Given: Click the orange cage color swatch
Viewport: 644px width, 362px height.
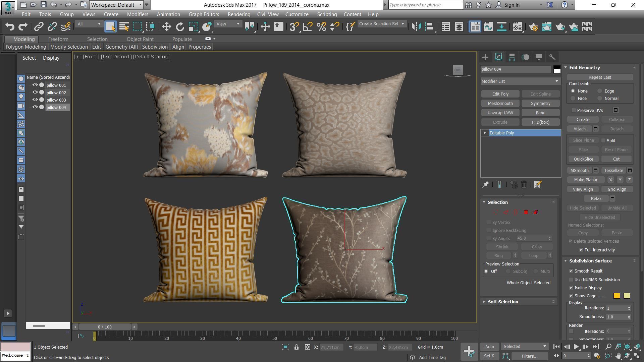Looking at the screenshot, I should (616, 296).
